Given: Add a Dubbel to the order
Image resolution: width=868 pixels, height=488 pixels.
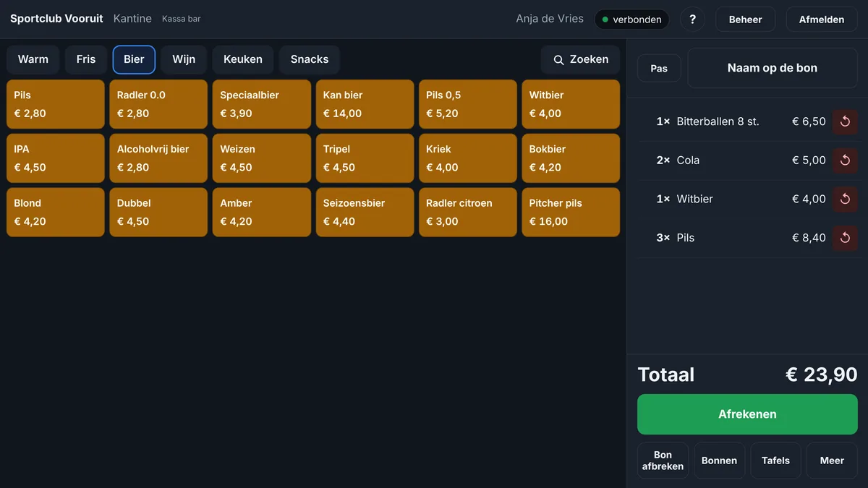Looking at the screenshot, I should click(x=158, y=213).
